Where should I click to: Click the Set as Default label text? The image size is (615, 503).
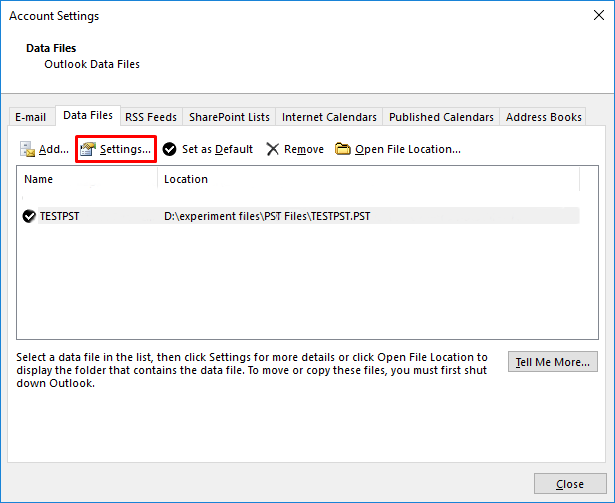tap(217, 149)
